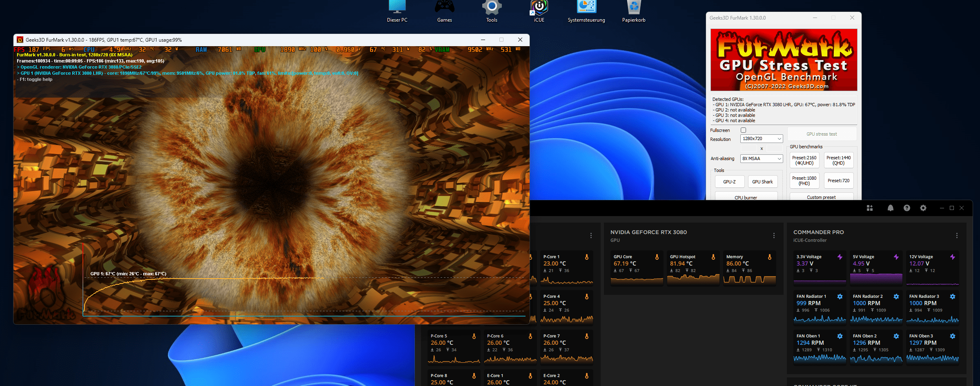The height and width of the screenshot is (386, 980).
Task: Click thermometer icon on P-Core 1 card
Action: 587,257
